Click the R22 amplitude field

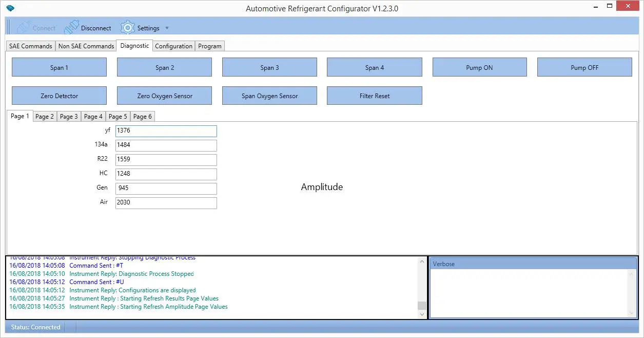point(166,160)
